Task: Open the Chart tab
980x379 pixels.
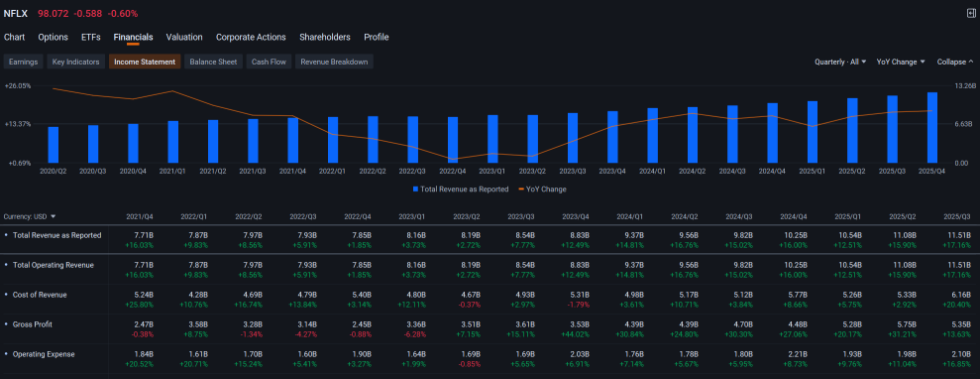Action: (15, 37)
